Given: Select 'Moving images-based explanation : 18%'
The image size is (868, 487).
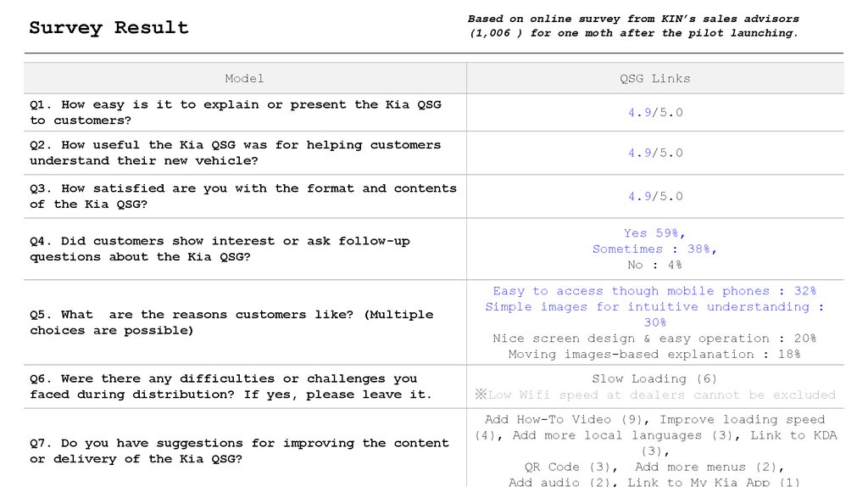Looking at the screenshot, I should (654, 355).
